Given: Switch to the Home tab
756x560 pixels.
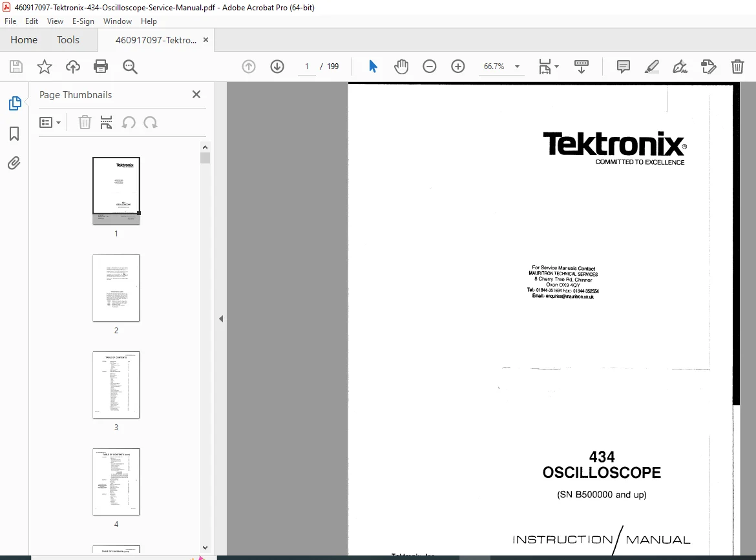Looking at the screenshot, I should tap(24, 40).
